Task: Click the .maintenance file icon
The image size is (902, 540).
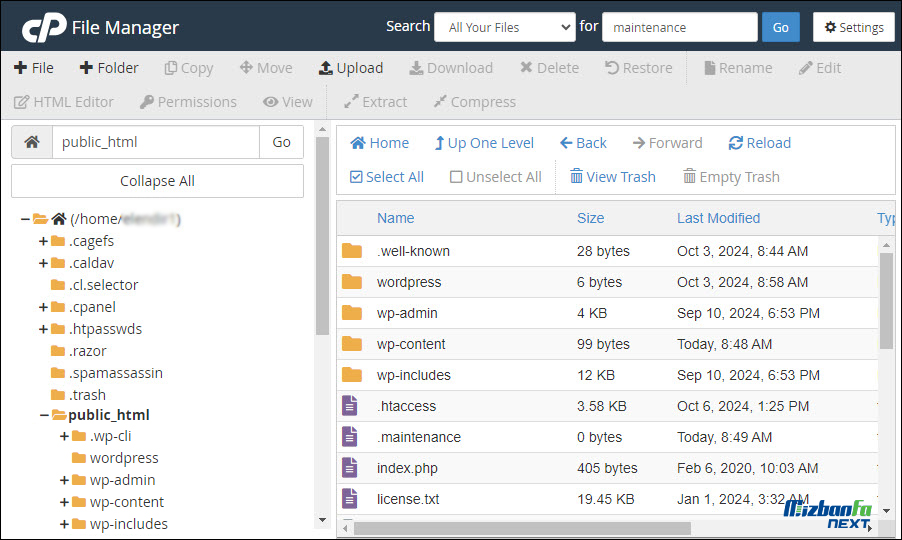Action: click(350, 436)
